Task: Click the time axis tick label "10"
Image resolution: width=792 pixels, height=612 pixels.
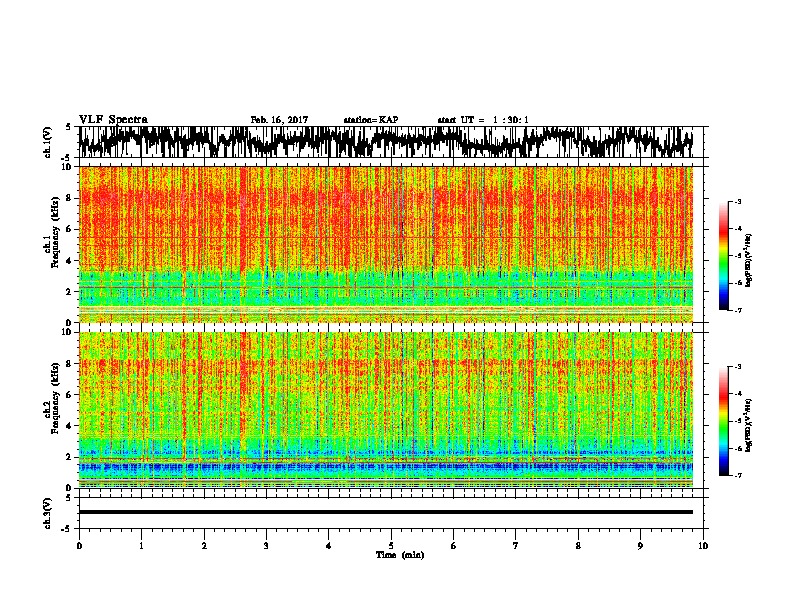Action: pyautogui.click(x=703, y=546)
